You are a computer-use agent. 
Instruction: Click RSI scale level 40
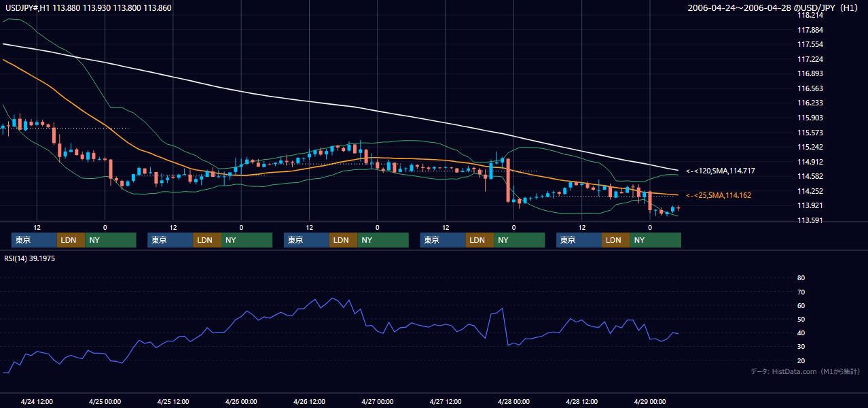click(801, 333)
